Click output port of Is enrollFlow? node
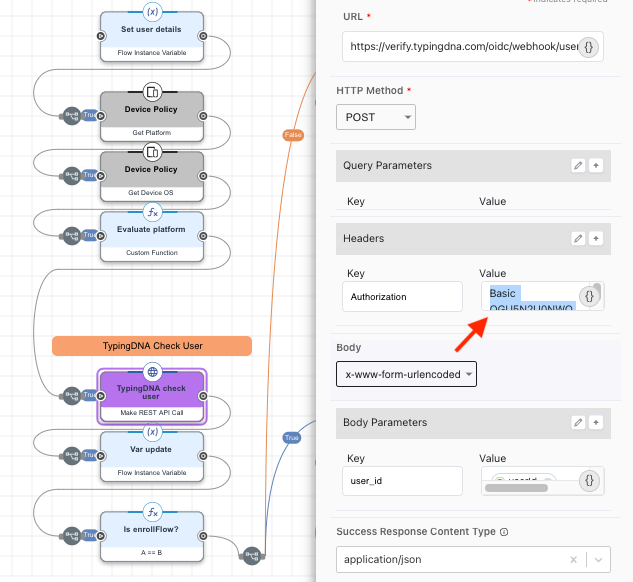This screenshot has width=633, height=582. (x=203, y=536)
